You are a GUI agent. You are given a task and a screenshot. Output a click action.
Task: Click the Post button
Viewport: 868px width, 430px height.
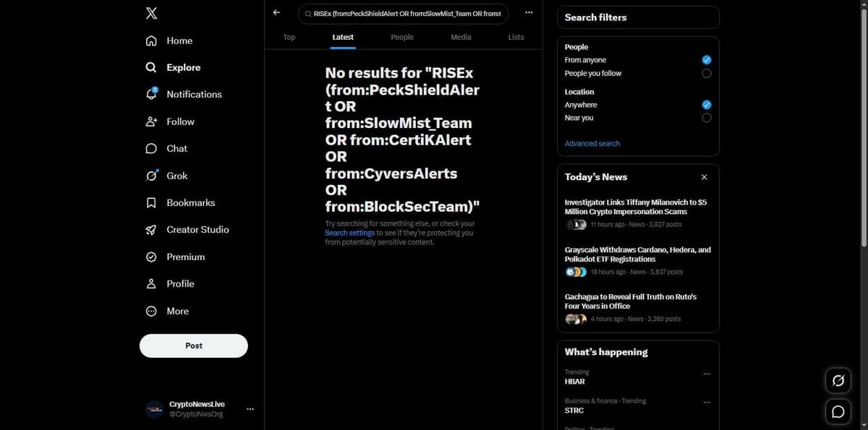click(x=194, y=345)
